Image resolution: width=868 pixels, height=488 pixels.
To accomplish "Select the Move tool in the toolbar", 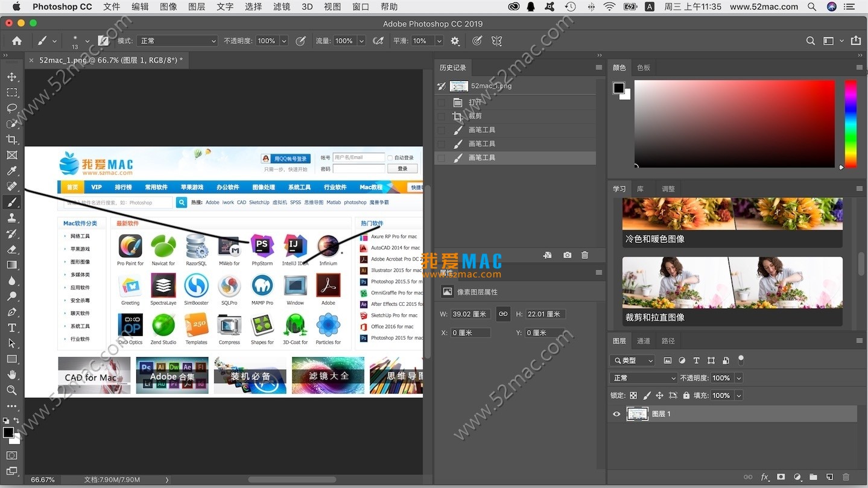I will coord(12,77).
